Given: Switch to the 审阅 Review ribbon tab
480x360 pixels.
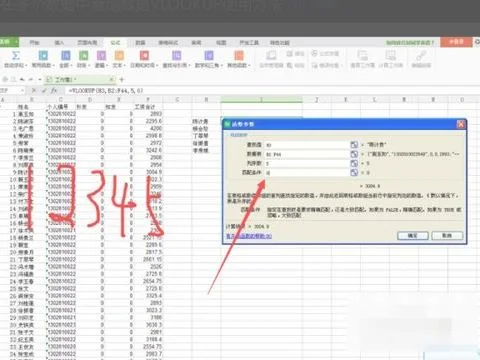Looking at the screenshot, I should point(196,43).
